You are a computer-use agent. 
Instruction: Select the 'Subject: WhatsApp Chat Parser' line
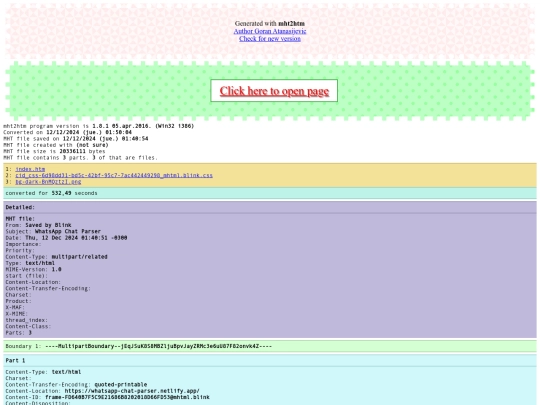coord(53,231)
